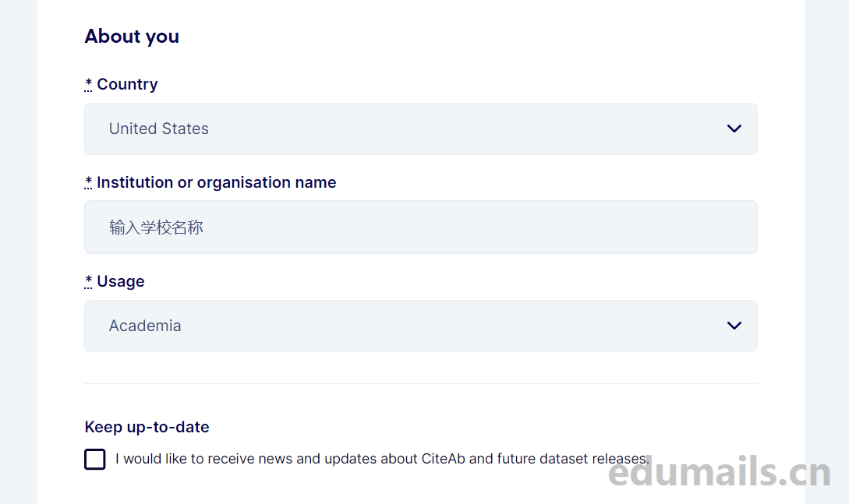
Task: Click the required asterisk beside Country
Action: tap(89, 84)
